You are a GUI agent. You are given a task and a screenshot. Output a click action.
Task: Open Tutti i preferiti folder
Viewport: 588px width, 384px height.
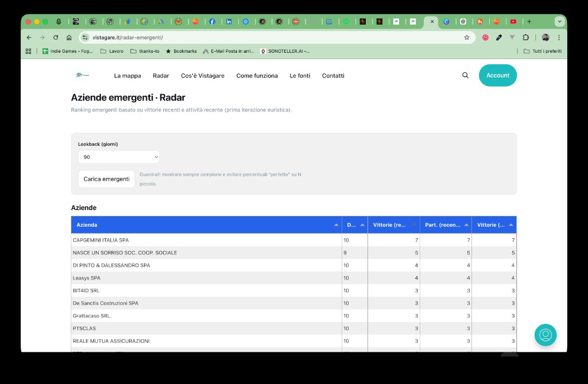[x=543, y=51]
